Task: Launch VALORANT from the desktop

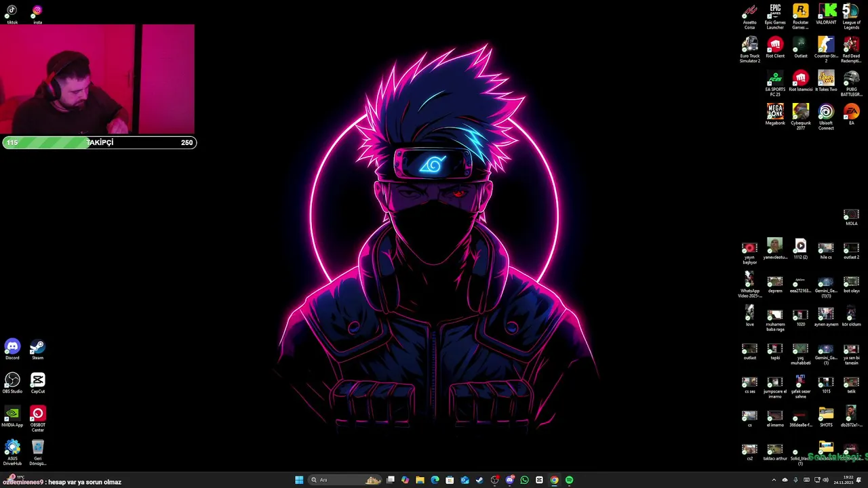Action: [x=826, y=14]
